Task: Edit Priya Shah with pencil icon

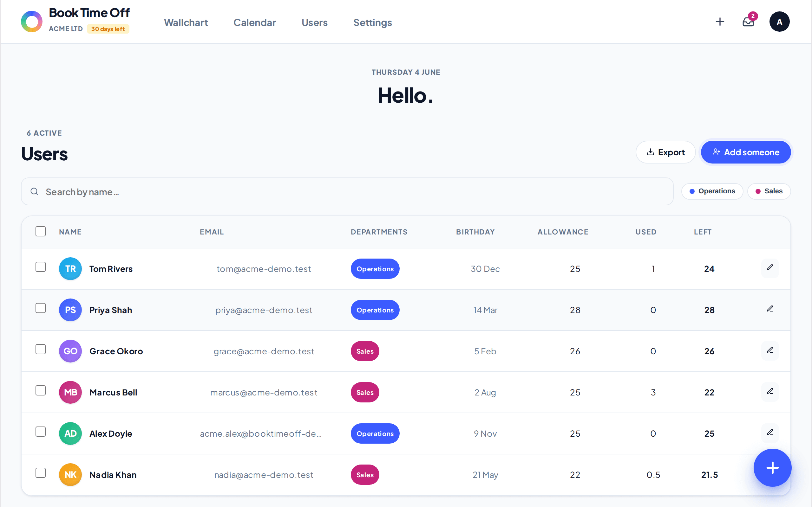Action: tap(770, 309)
